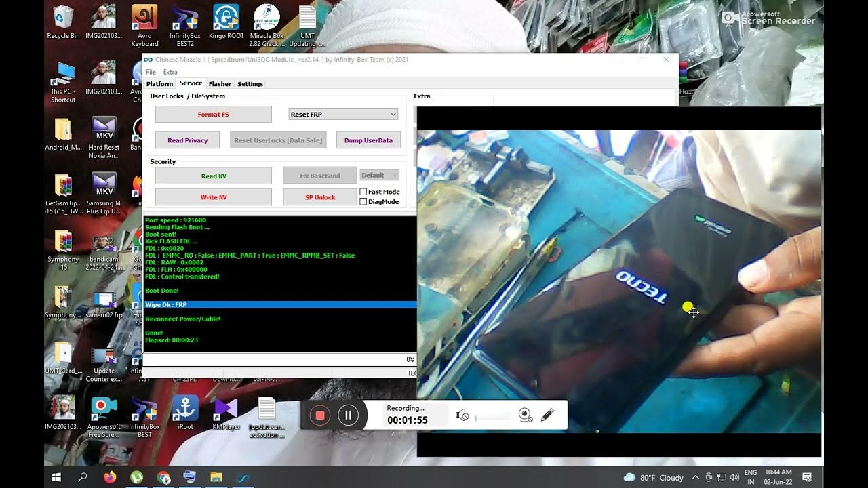Select the Samsung J4 Plus Frp video
Viewport: 868px width, 488px height.
coord(104,194)
